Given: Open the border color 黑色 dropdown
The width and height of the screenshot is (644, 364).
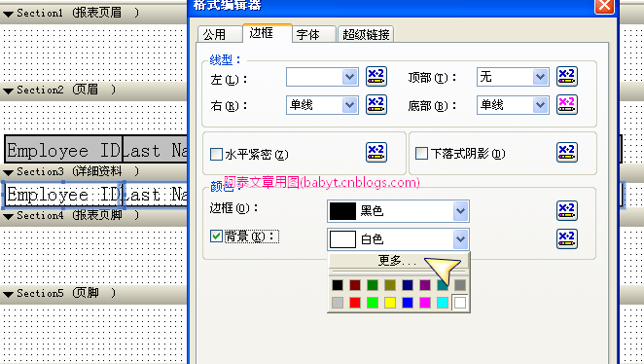Looking at the screenshot, I should (460, 211).
